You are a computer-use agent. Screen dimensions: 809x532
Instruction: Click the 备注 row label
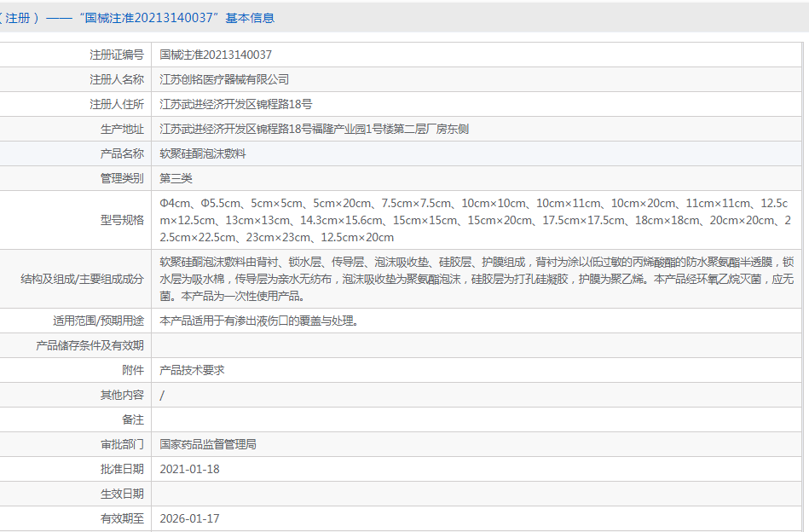133,420
